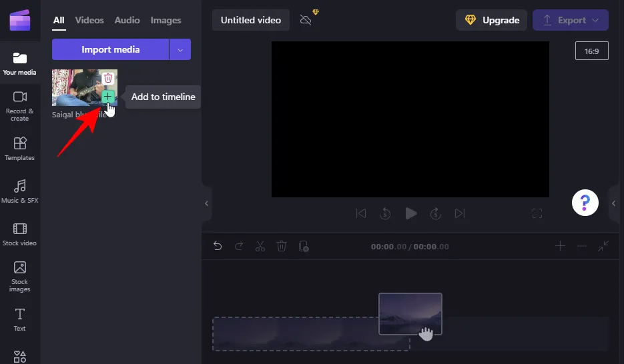The image size is (624, 364).
Task: Click the purple help question mark button
Action: point(585,202)
